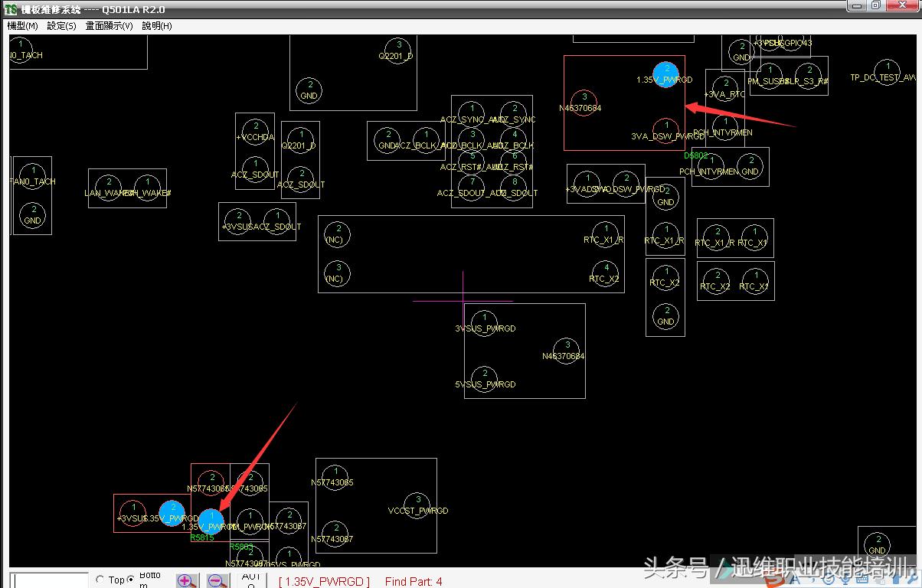This screenshot has height=588, width=922.
Task: Select GND pad in bottom right corner
Action: point(878,544)
